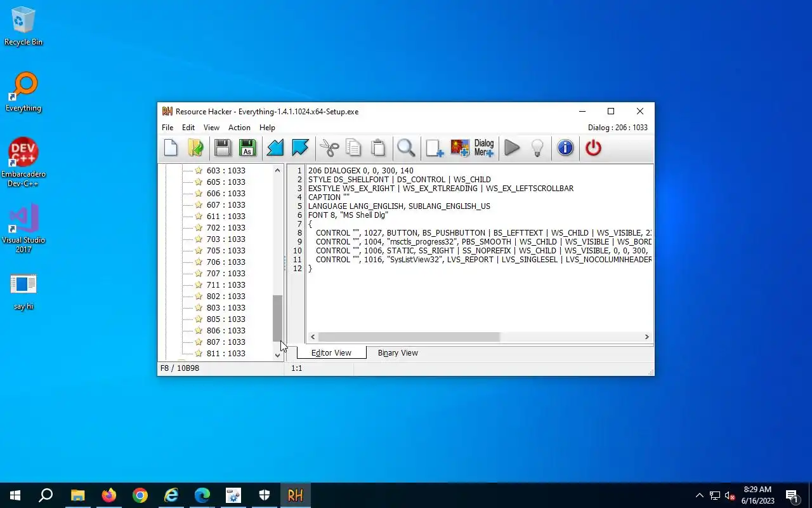Image resolution: width=812 pixels, height=508 pixels.
Task: Click the light-blue banner arrow icon
Action: 300,148
